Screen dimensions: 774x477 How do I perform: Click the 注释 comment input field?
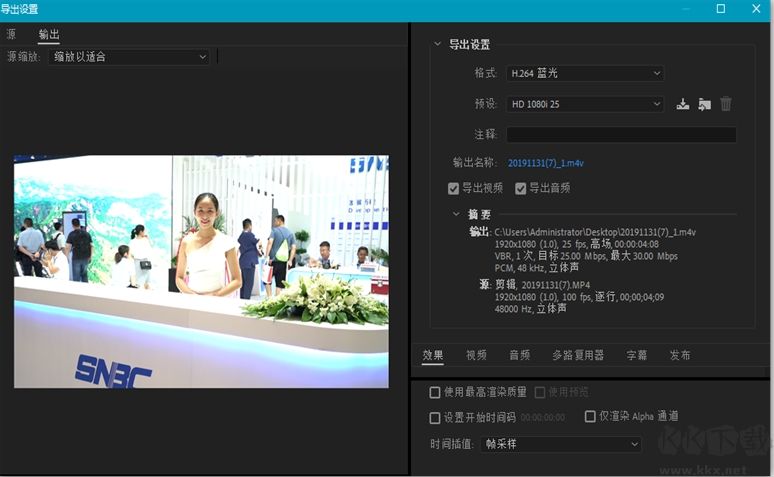pyautogui.click(x=620, y=134)
